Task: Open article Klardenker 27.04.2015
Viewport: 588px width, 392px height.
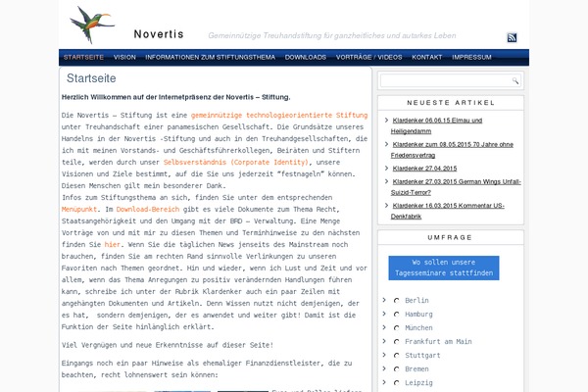Action: click(424, 169)
